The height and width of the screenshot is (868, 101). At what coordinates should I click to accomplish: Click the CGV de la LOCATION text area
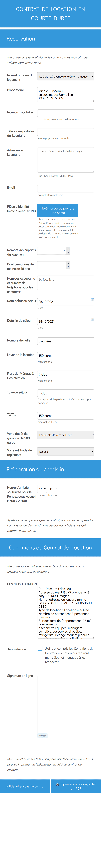[66, 610]
